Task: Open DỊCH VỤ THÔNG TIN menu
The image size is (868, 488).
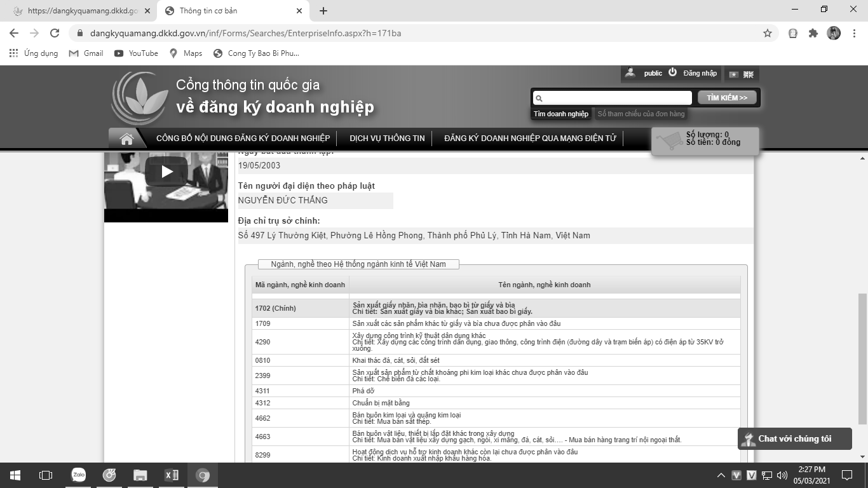Action: pos(387,139)
